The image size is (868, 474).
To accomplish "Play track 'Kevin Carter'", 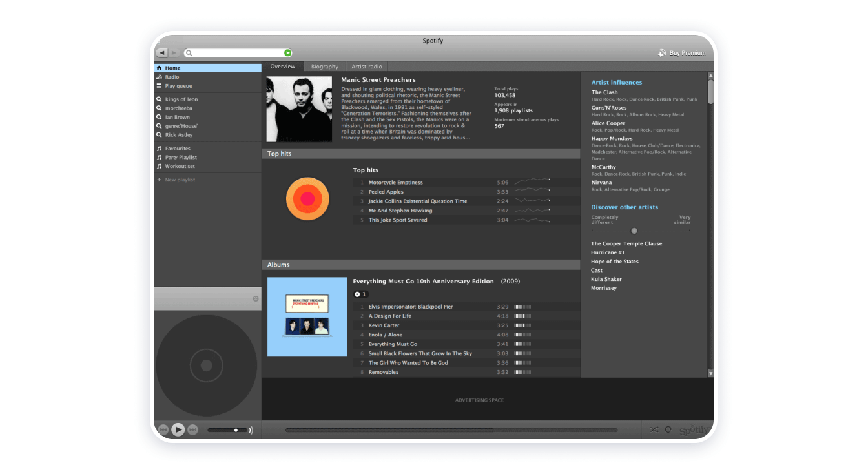I will click(466, 325).
